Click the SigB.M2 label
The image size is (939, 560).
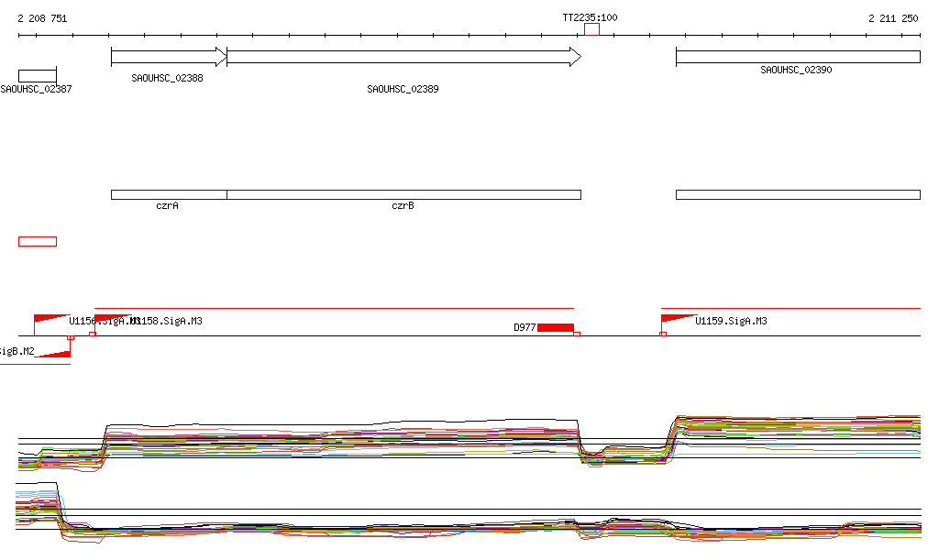pyautogui.click(x=17, y=351)
